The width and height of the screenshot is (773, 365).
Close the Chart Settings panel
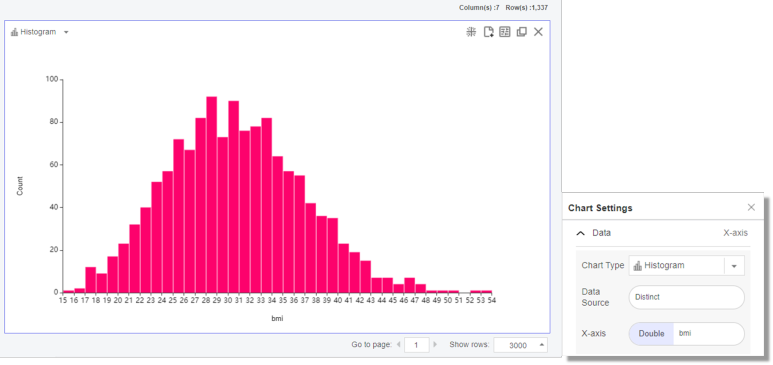751,207
